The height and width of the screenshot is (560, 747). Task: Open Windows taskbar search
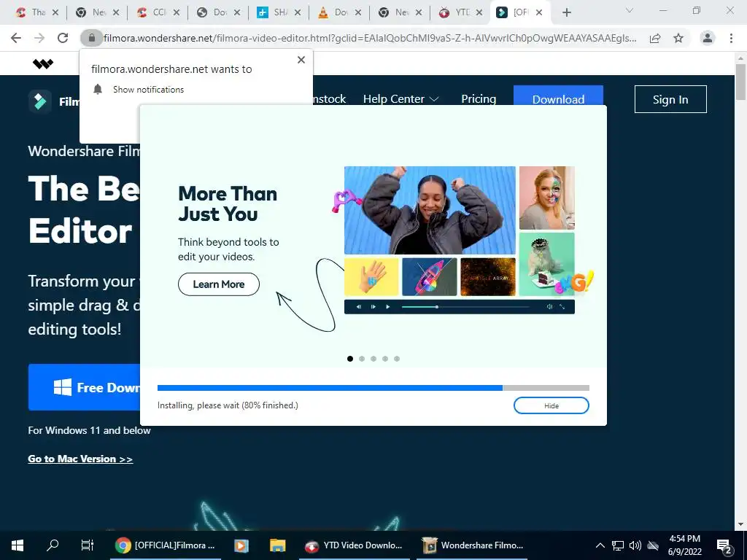tap(53, 545)
